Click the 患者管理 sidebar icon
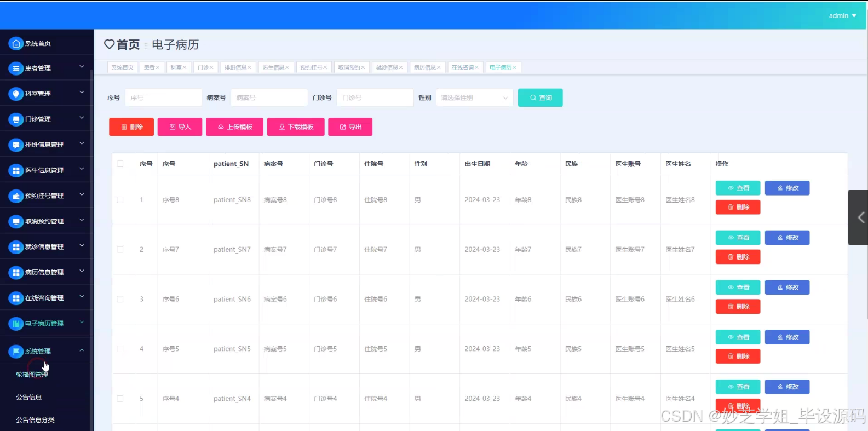The height and width of the screenshot is (431, 868). [16, 68]
